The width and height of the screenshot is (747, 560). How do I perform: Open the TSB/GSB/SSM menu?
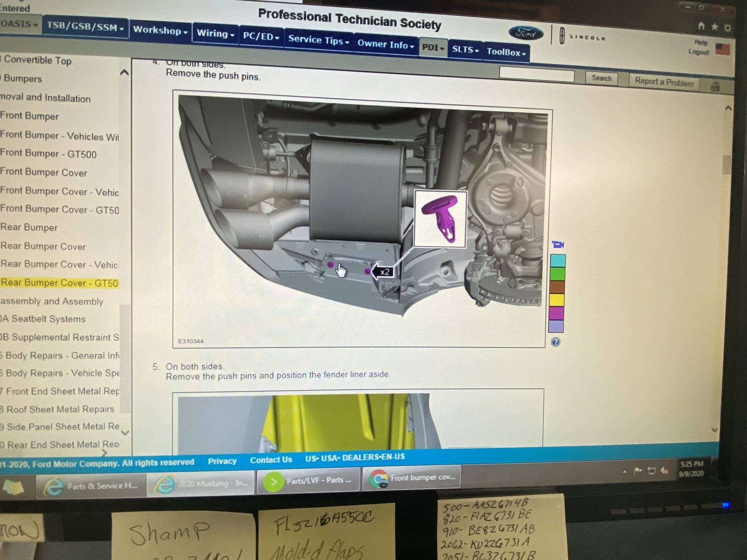85,28
